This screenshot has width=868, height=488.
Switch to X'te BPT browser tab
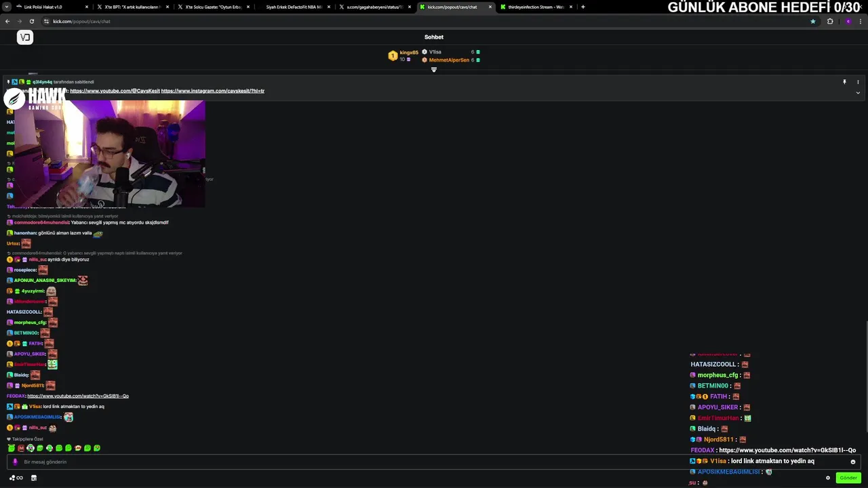132,7
